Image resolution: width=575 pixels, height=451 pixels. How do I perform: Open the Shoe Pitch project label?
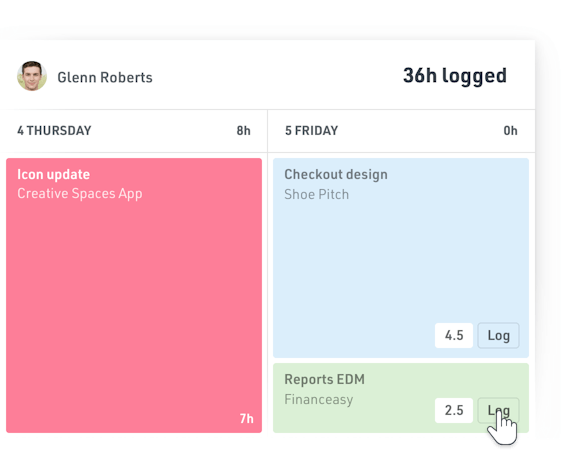(x=316, y=194)
